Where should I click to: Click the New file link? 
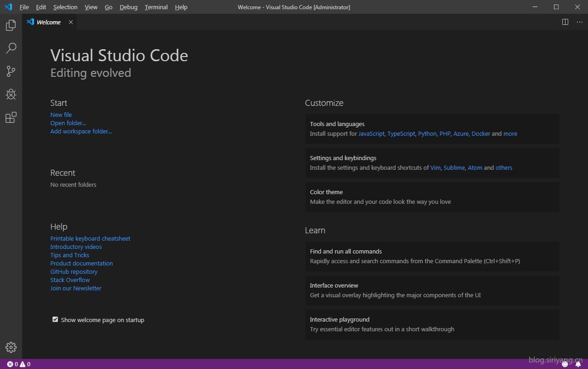(x=61, y=115)
